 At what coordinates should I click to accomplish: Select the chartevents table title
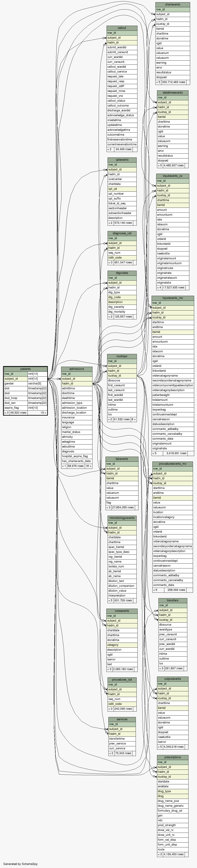click(x=172, y=4)
